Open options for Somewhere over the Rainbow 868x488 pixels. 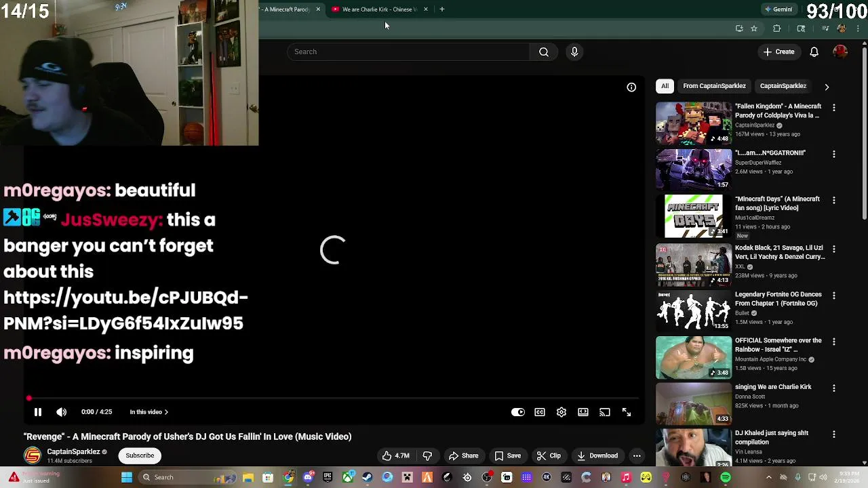pos(834,342)
